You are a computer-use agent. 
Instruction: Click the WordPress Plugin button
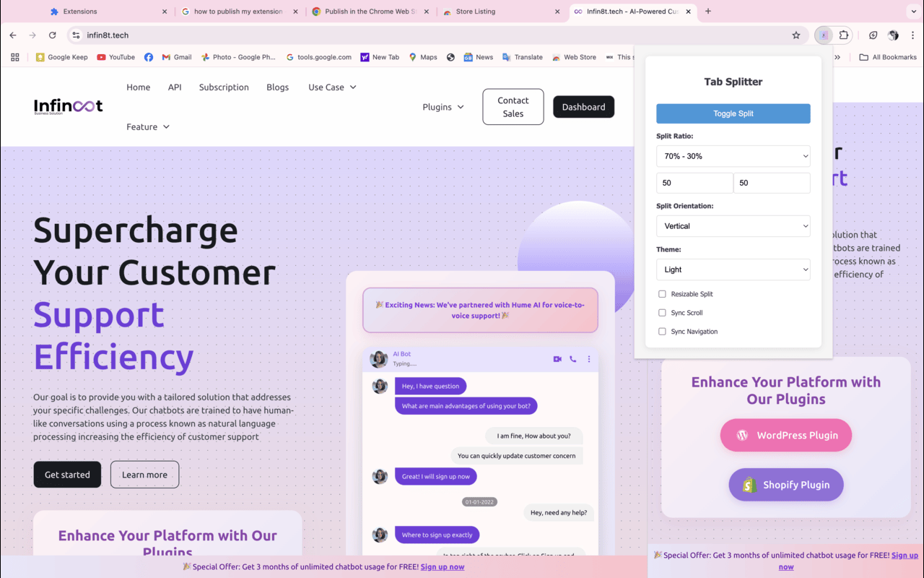click(786, 436)
